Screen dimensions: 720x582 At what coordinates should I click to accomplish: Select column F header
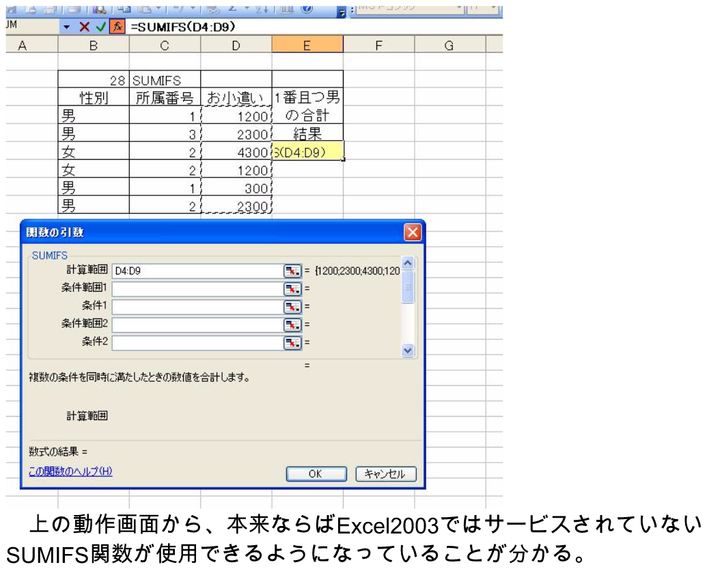(x=379, y=45)
